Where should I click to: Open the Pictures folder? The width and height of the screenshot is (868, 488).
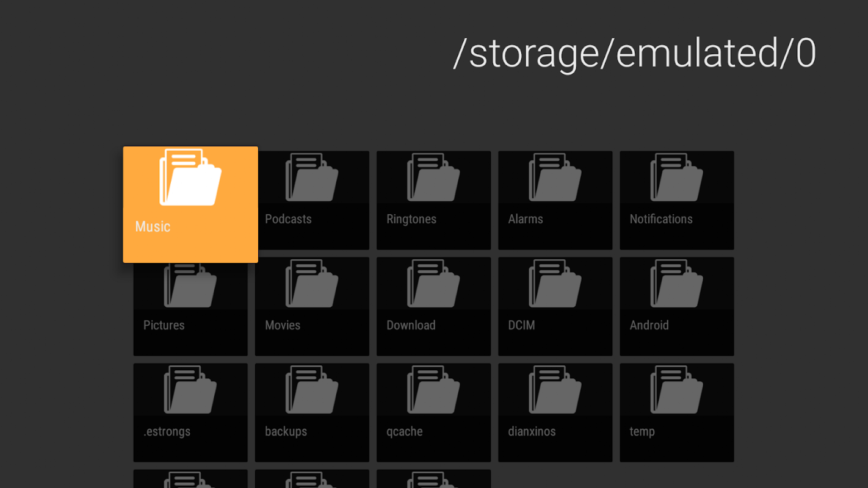click(190, 306)
